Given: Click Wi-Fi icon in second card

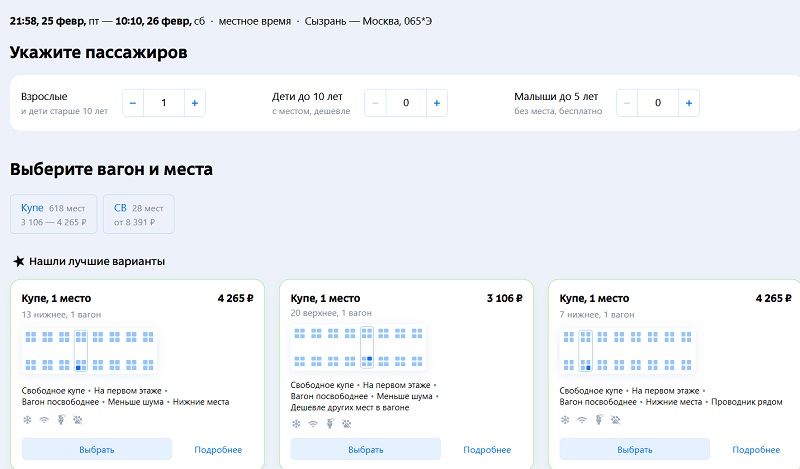Looking at the screenshot, I should [313, 423].
